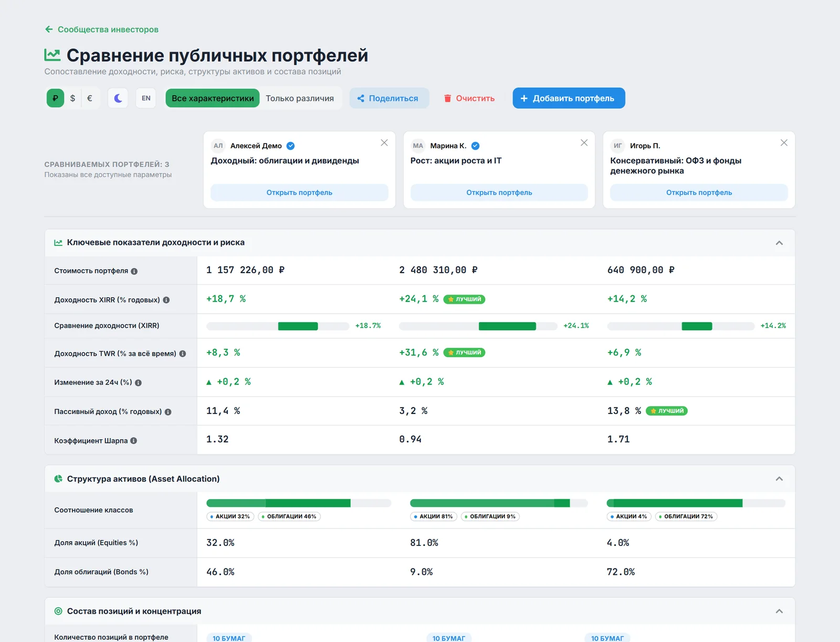
Task: Remove Алексей Демо portfolio card
Action: [384, 143]
